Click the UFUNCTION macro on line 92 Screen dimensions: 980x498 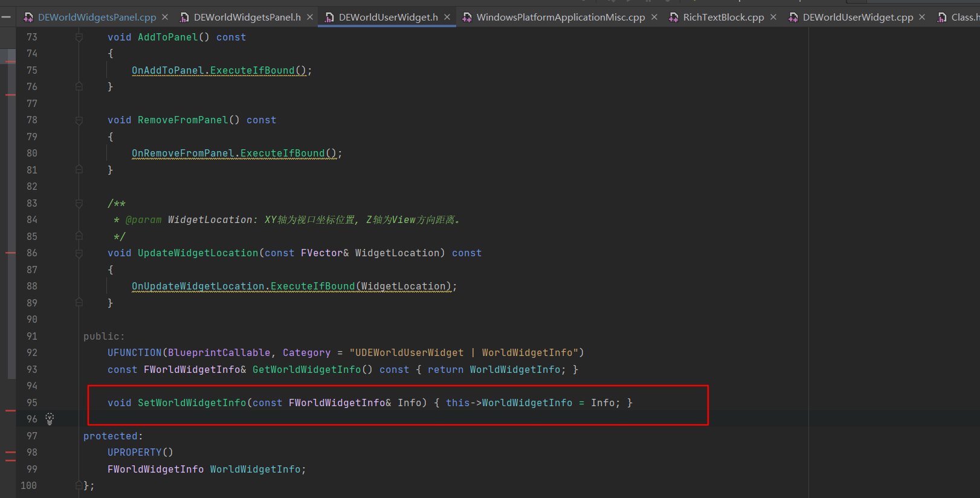pyautogui.click(x=135, y=353)
